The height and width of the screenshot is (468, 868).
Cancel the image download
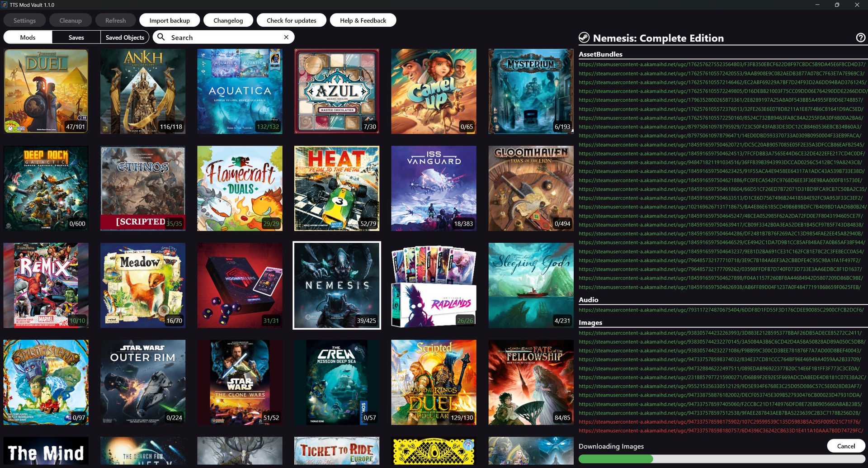846,446
